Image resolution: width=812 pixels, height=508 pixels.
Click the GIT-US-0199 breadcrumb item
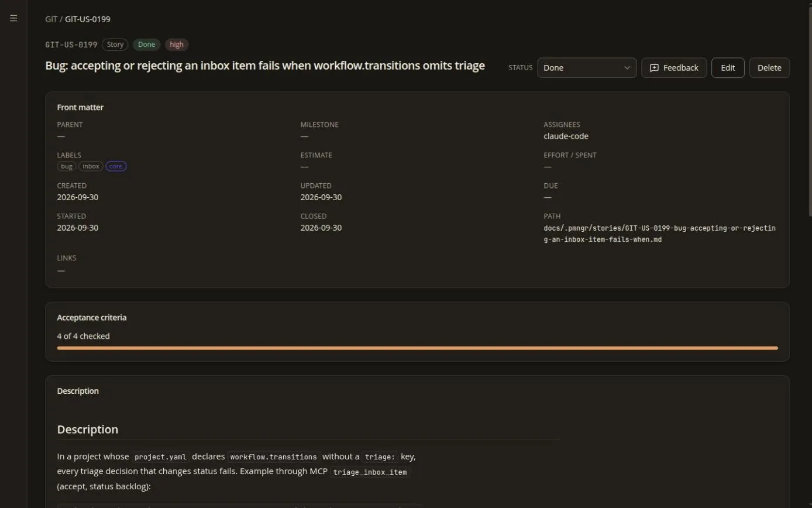[x=88, y=19]
